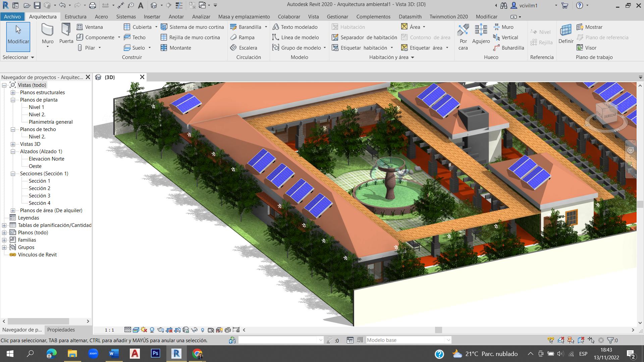The image size is (644, 362).
Task: Switch to the Propiedades panel tab
Action: pos(61,330)
